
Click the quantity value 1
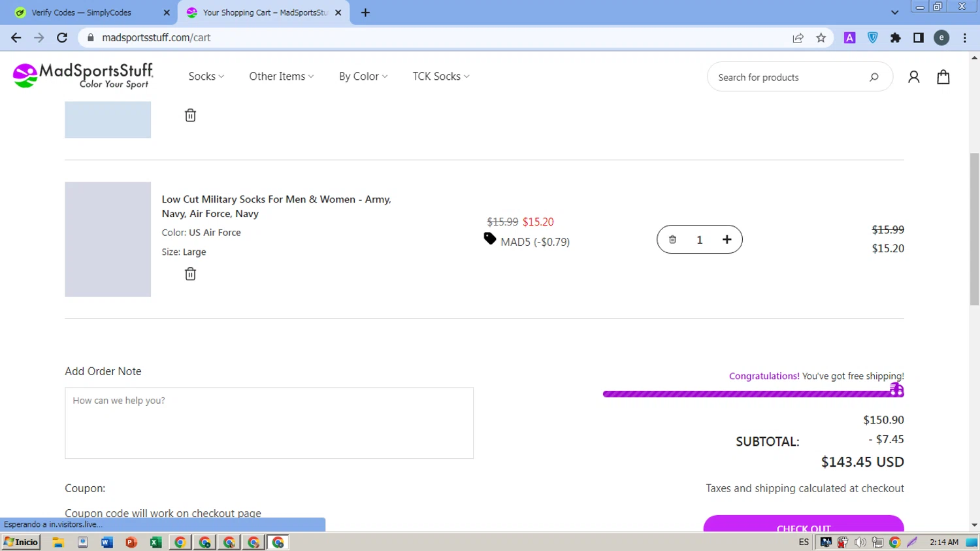[x=699, y=240]
